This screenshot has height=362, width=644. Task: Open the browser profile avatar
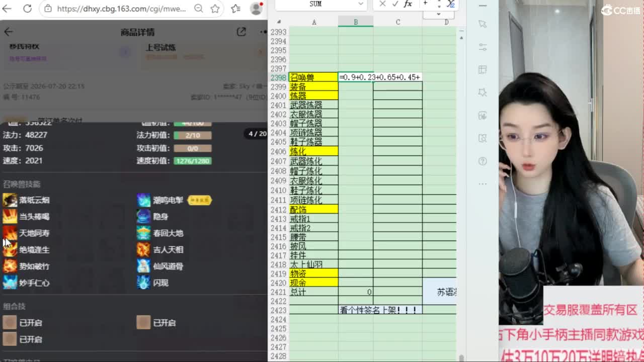pos(257,8)
